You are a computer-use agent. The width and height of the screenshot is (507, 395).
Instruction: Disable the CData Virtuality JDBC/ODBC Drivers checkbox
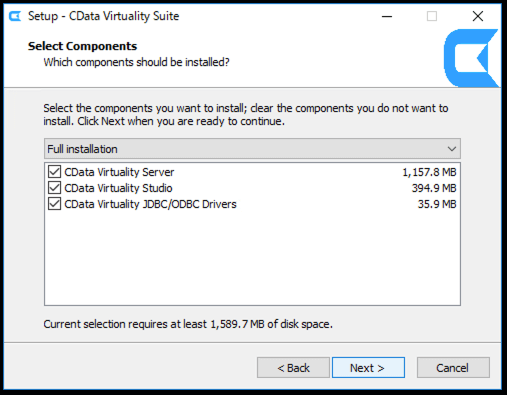[54, 204]
